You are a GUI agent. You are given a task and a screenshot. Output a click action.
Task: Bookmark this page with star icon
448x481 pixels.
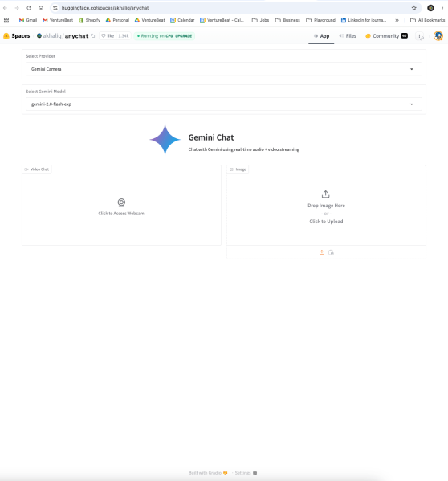(414, 8)
